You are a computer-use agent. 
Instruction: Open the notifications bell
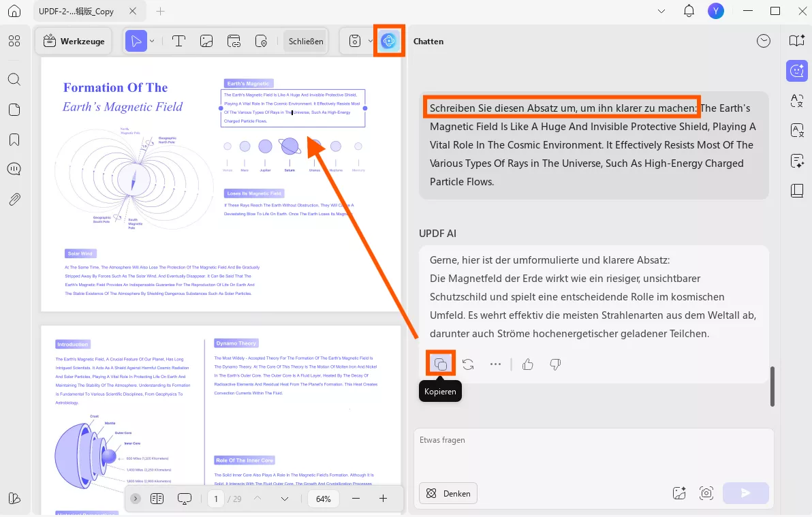click(x=689, y=11)
